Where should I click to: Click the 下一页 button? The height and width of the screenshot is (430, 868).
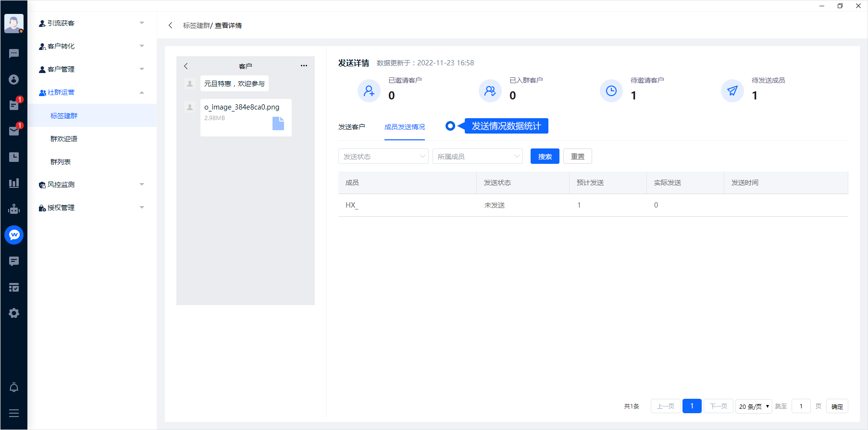tap(719, 406)
